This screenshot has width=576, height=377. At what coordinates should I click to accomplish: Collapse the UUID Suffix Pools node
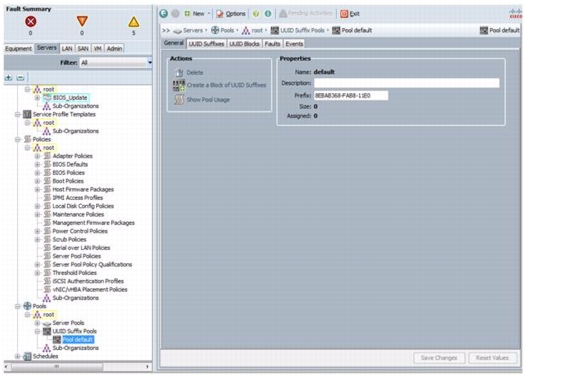click(x=37, y=331)
